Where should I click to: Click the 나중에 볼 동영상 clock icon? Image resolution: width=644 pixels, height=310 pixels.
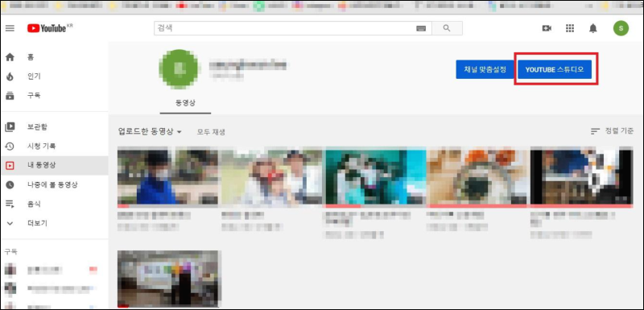click(10, 184)
